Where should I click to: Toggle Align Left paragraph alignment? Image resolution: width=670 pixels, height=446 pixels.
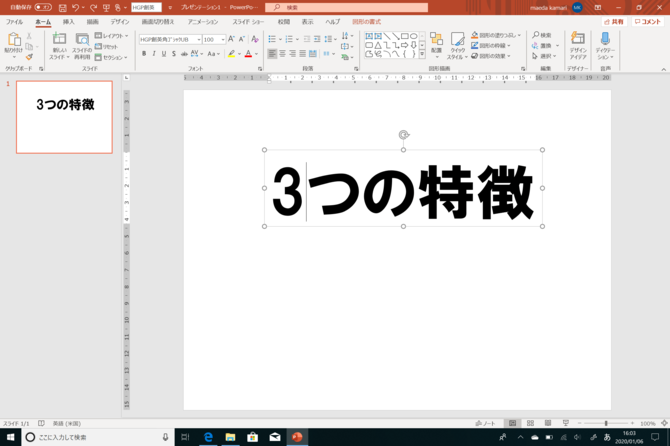pos(272,54)
